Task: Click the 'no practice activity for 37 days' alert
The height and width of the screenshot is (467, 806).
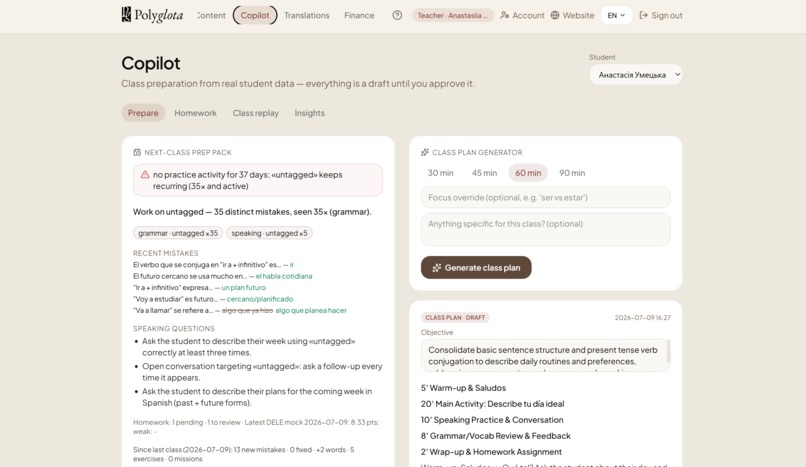Action: pyautogui.click(x=258, y=180)
